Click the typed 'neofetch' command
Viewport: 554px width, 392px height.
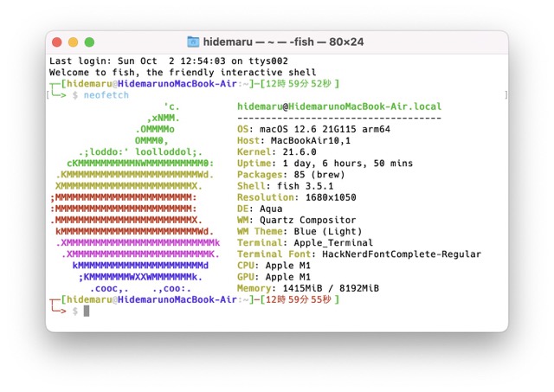coord(106,95)
